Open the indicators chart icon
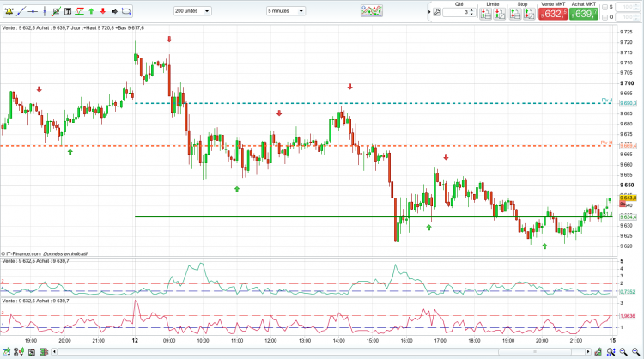644x359 pixels. click(x=372, y=10)
